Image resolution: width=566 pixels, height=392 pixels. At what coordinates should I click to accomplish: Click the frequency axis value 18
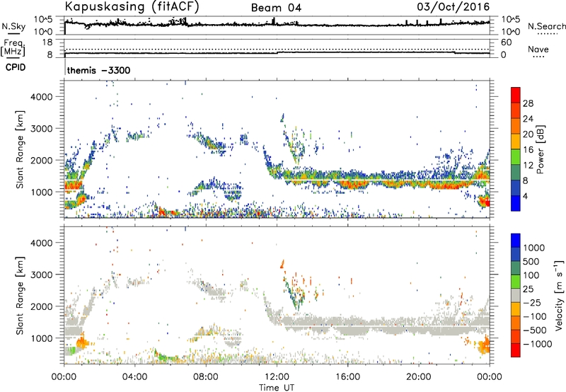tap(47, 42)
